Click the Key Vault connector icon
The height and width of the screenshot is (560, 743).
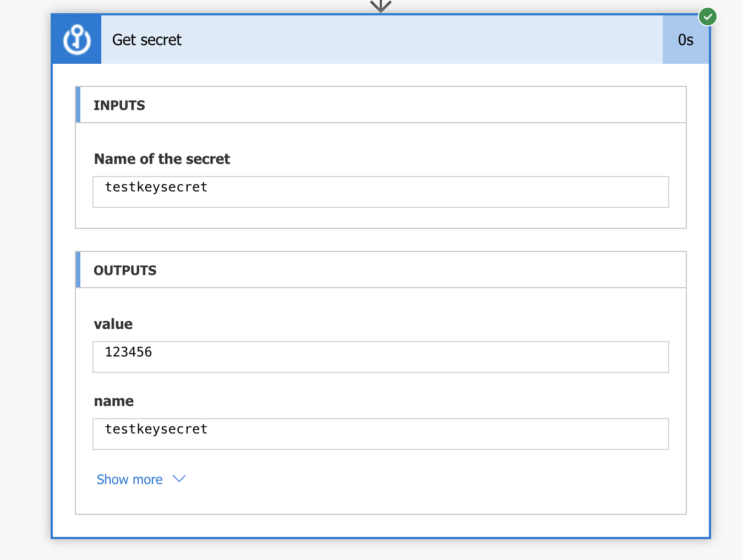click(77, 40)
